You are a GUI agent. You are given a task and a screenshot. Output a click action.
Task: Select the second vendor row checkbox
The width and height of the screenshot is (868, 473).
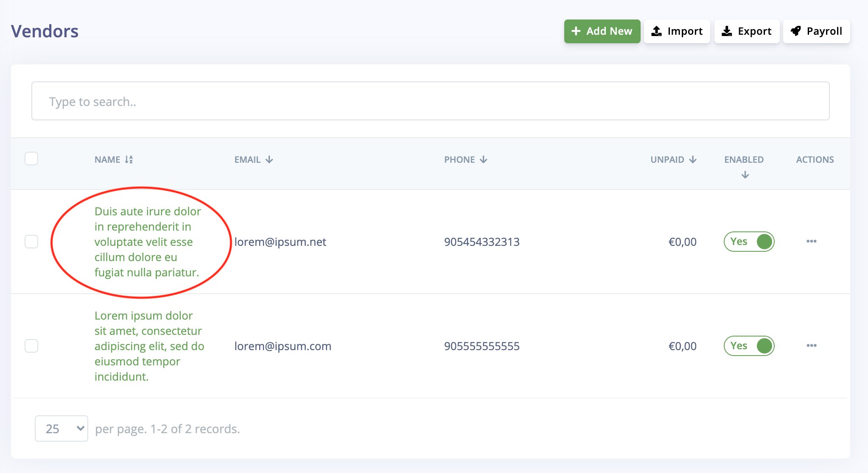pyautogui.click(x=31, y=346)
